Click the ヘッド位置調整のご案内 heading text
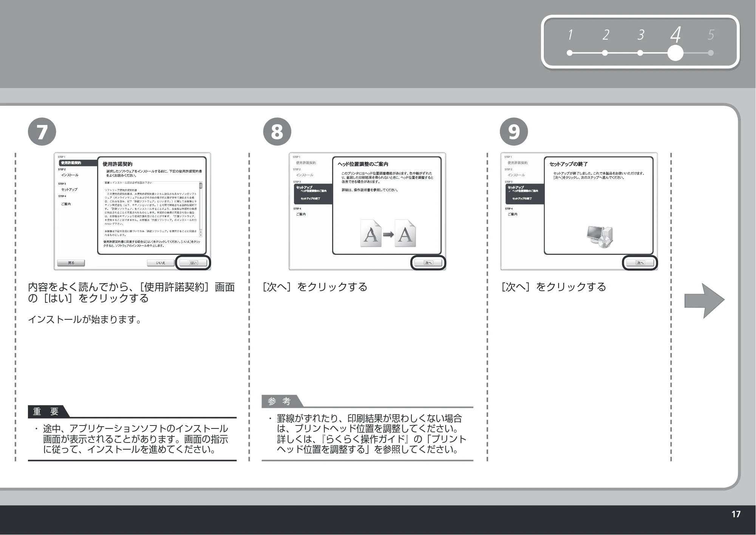The width and height of the screenshot is (756, 535). pyautogui.click(x=363, y=164)
